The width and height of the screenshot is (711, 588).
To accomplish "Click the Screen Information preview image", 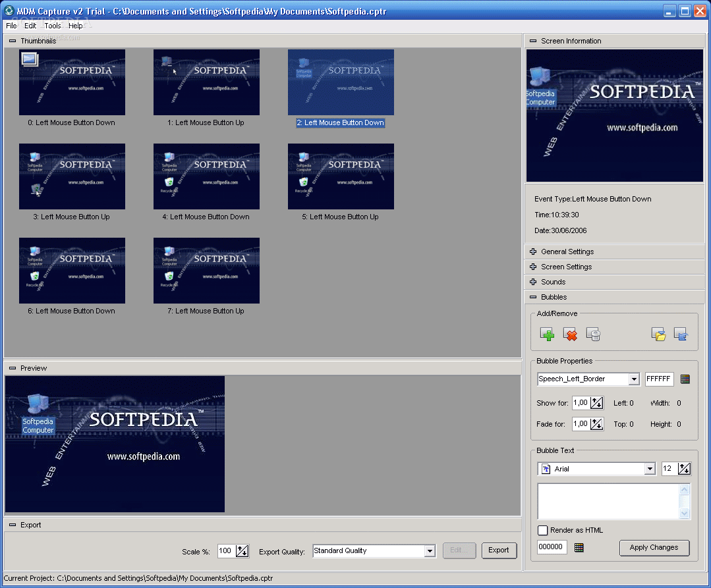I will click(x=614, y=115).
